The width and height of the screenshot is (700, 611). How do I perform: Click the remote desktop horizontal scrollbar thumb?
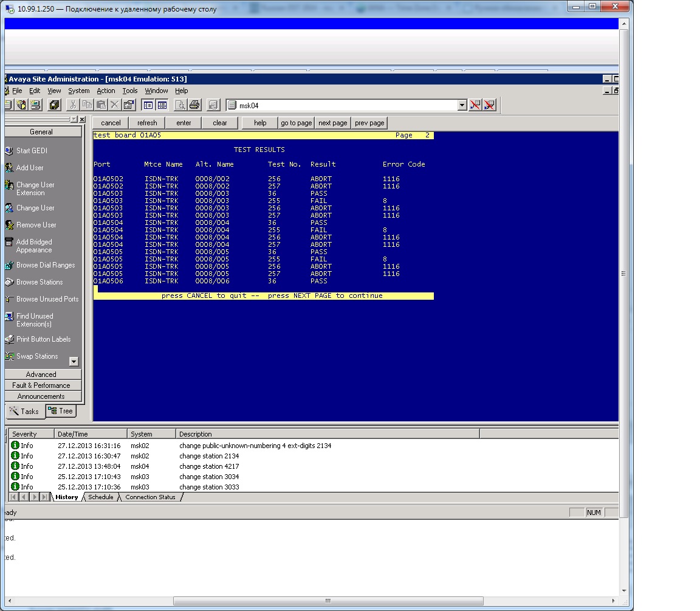(x=328, y=601)
